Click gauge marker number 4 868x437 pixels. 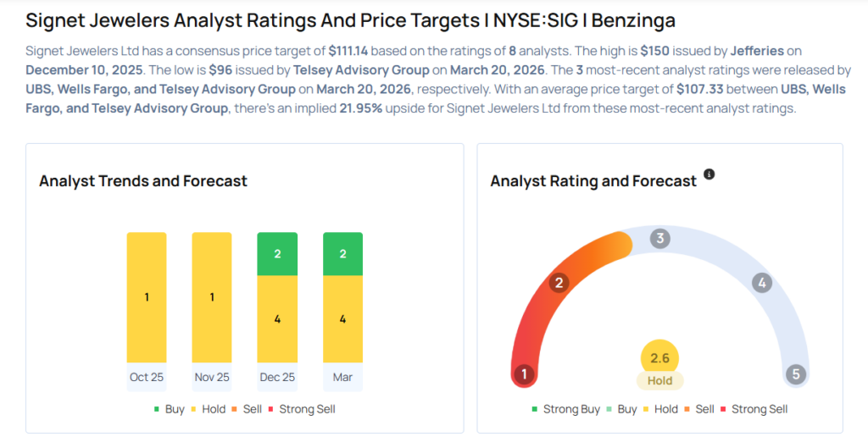click(x=762, y=283)
